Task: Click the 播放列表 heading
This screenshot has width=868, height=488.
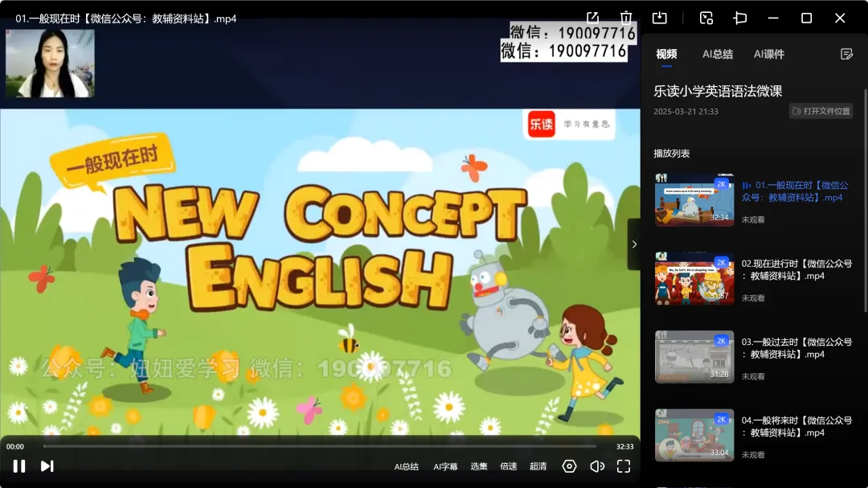Action: [x=671, y=154]
